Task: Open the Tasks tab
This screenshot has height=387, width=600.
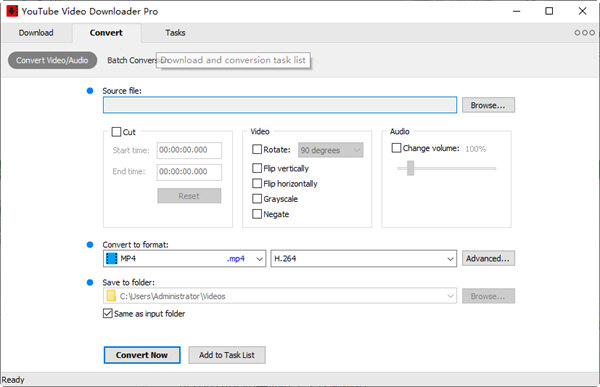Action: point(175,33)
